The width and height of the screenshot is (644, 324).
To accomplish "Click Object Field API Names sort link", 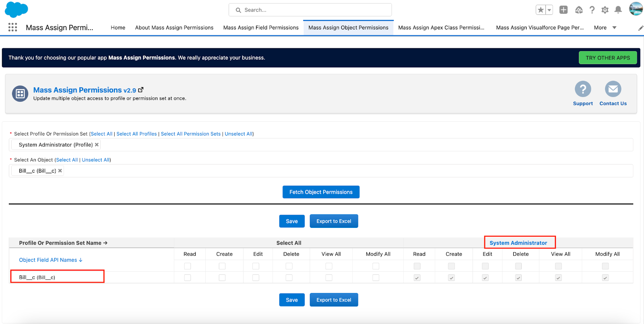I will coord(51,260).
